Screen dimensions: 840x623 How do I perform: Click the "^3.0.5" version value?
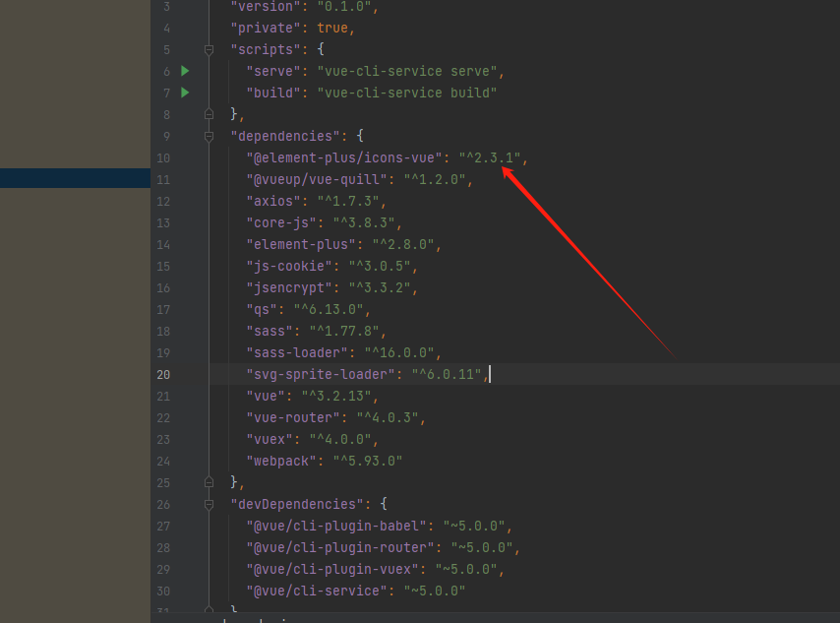[x=380, y=267]
